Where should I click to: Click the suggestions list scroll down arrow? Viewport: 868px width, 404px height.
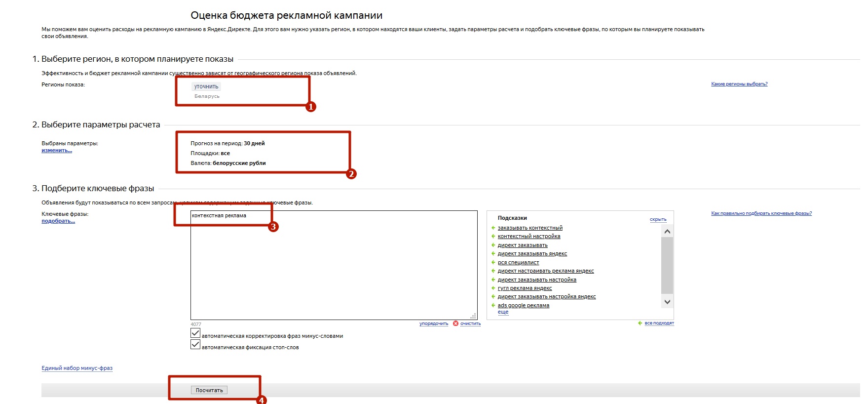point(667,301)
